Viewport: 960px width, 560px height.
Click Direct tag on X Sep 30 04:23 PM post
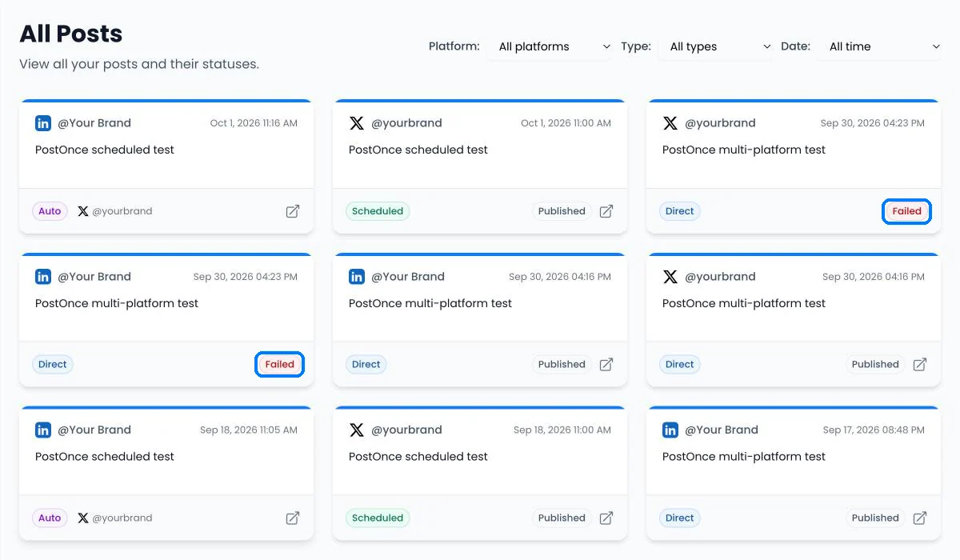[x=680, y=211]
